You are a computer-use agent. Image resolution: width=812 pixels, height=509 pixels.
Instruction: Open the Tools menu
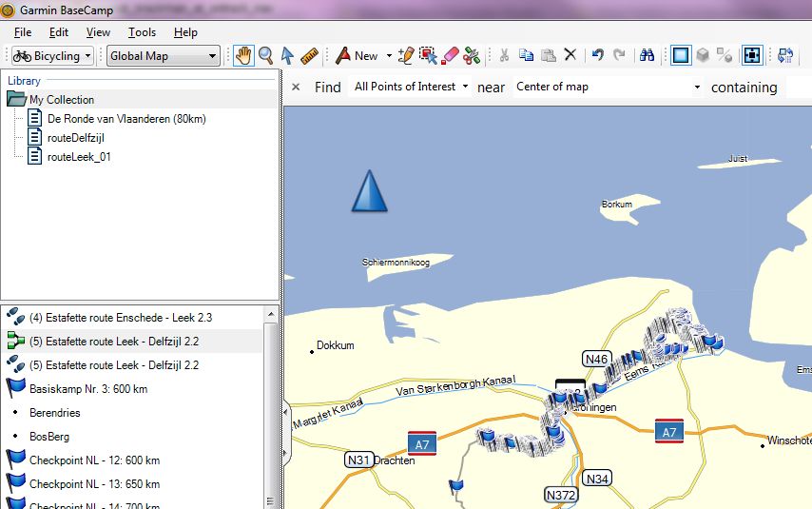142,32
